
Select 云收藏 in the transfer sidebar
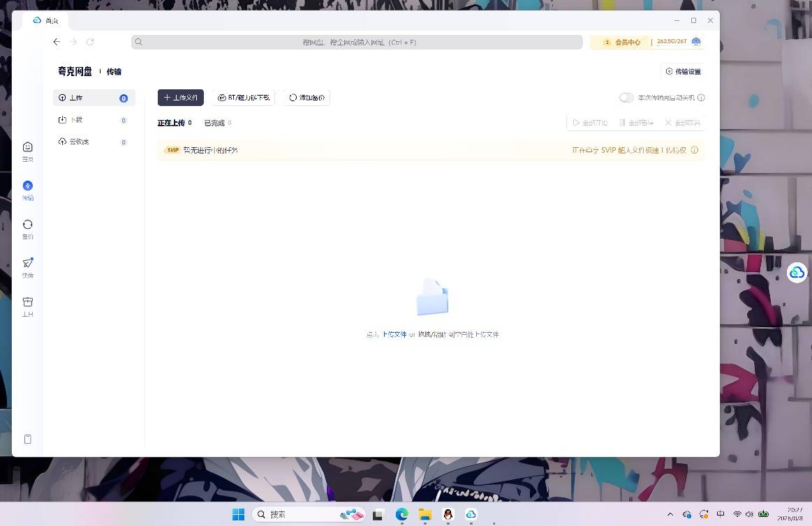click(x=94, y=142)
